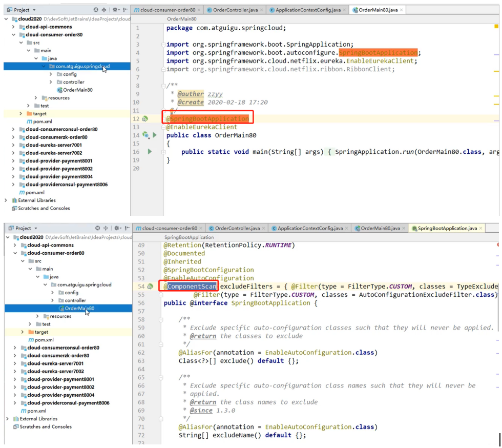Toggle fold marker on main method line 16

click(163, 152)
